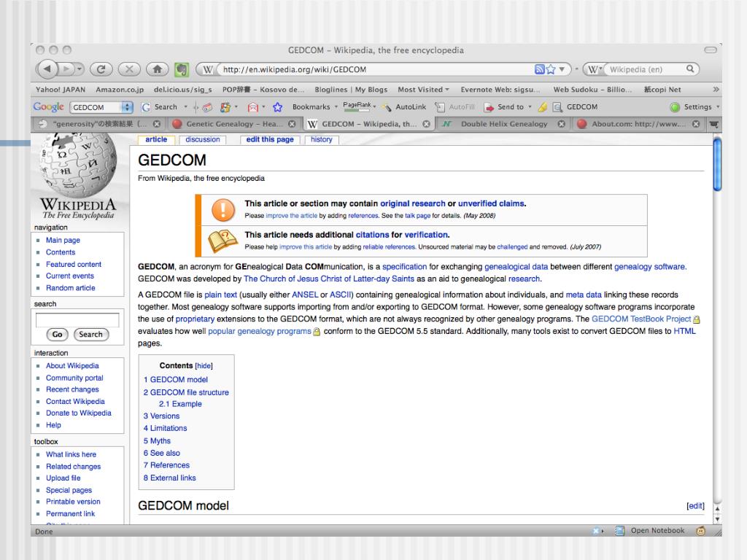Click the blue star bookmark icon on Google toolbar
747x560 pixels.
point(278,107)
